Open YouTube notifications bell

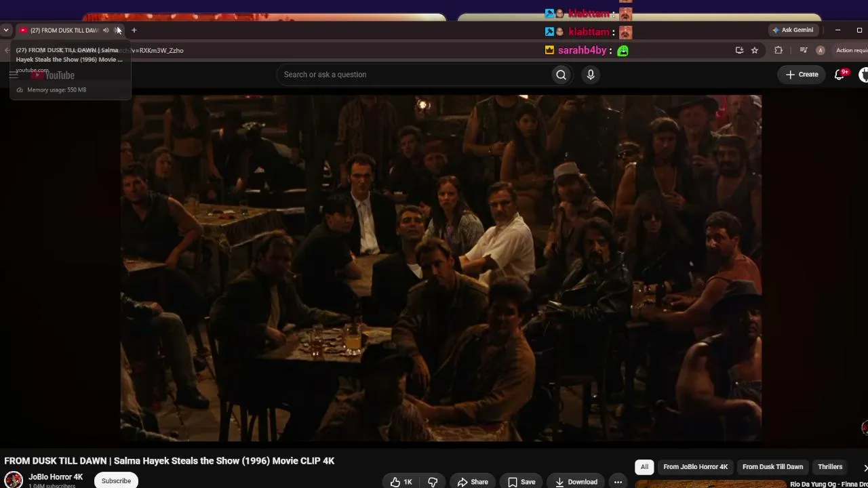840,75
